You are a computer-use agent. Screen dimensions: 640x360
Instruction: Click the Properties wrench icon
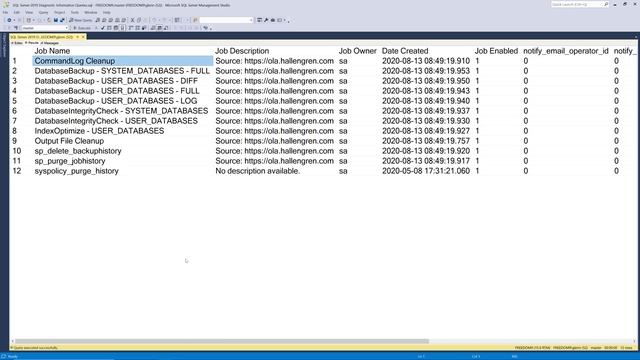point(266,20)
